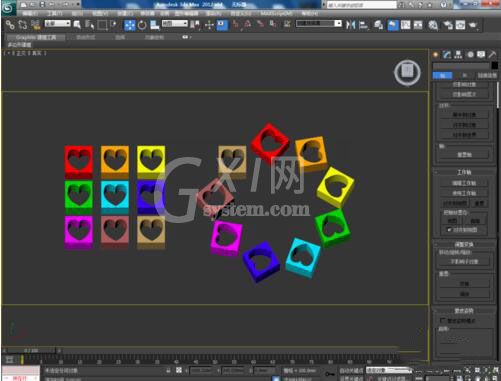The image size is (501, 381).
Task: Click the first button under 工作轴
Action: (464, 183)
